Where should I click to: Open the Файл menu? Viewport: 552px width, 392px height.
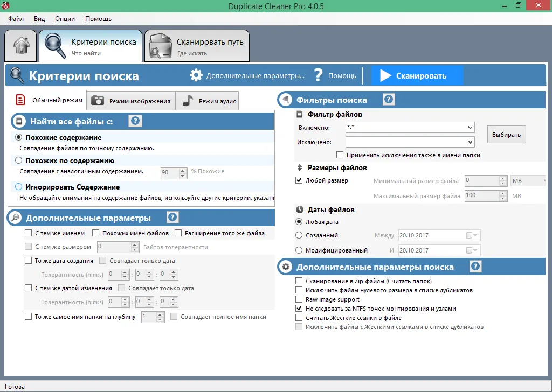pyautogui.click(x=16, y=19)
